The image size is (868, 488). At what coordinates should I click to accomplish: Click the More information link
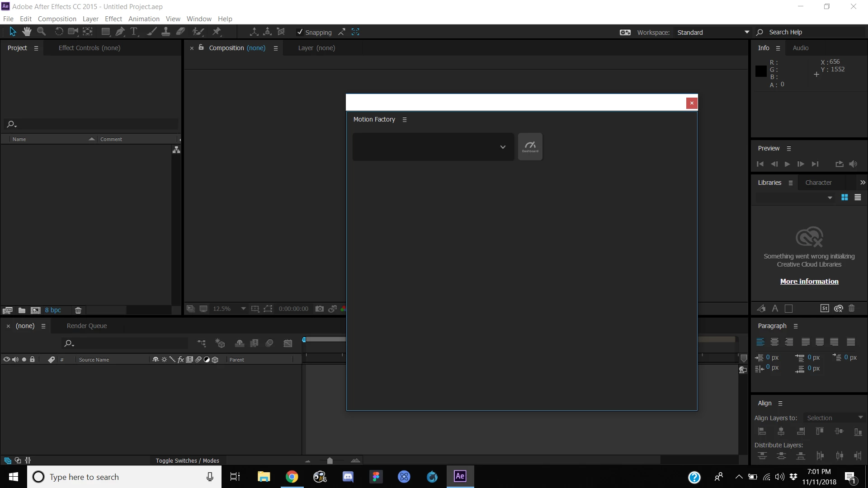pos(809,282)
